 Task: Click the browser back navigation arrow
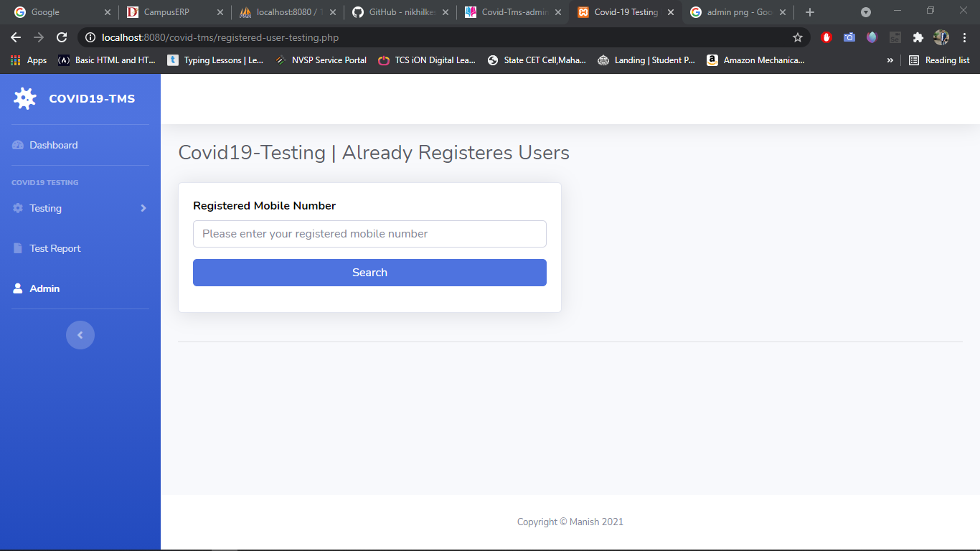(x=15, y=37)
